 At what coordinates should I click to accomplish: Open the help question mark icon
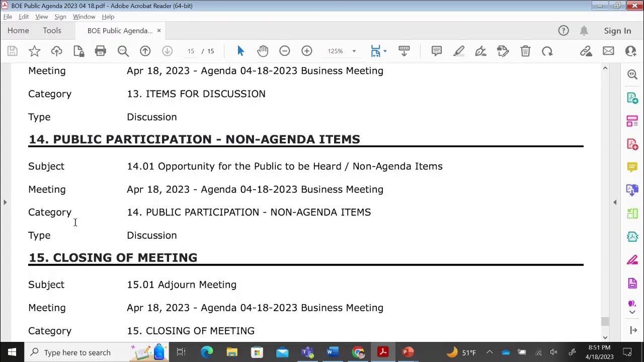pyautogui.click(x=563, y=31)
